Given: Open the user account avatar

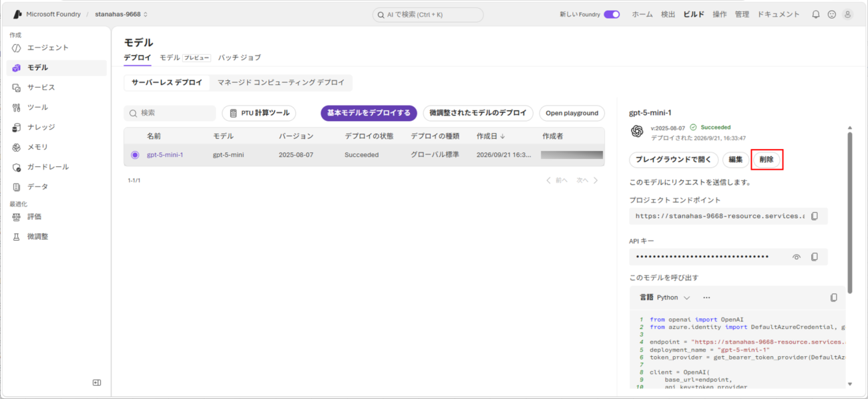Looking at the screenshot, I should coord(848,14).
